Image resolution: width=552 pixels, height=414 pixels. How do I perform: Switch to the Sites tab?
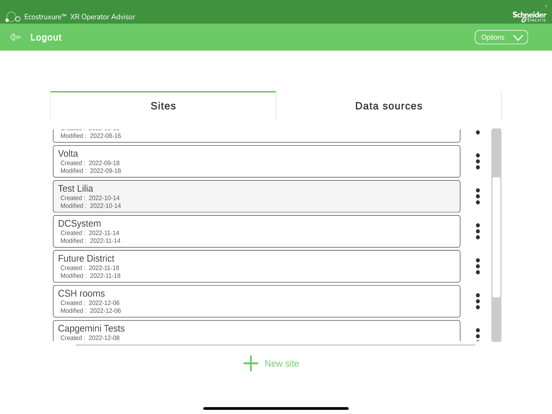click(x=163, y=106)
